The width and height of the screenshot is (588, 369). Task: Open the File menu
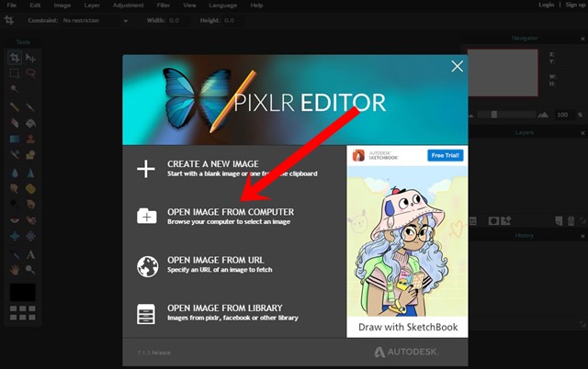tap(12, 6)
